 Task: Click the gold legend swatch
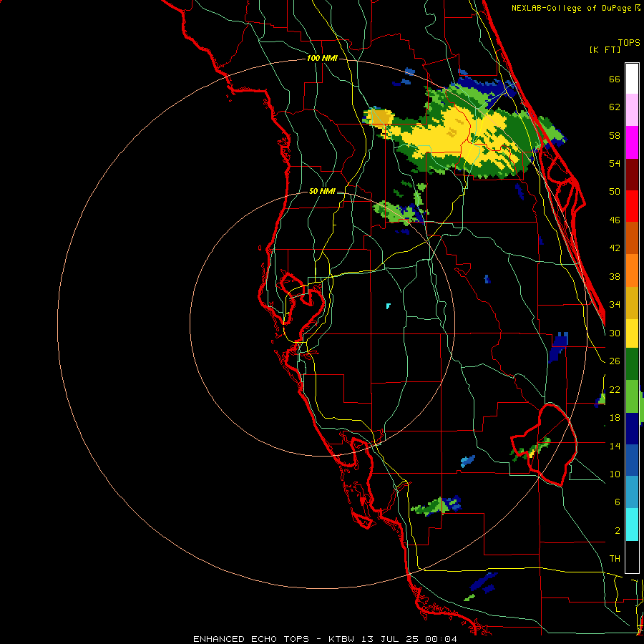(x=632, y=303)
